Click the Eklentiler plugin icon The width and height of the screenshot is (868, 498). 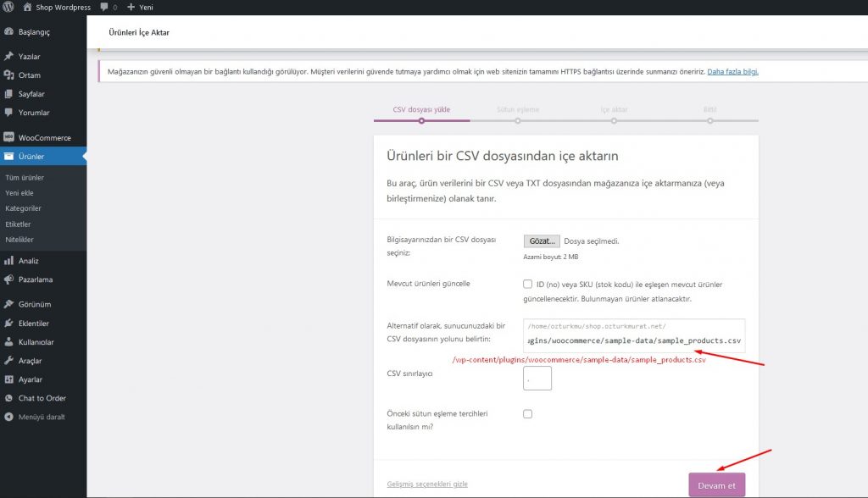pyautogui.click(x=8, y=324)
